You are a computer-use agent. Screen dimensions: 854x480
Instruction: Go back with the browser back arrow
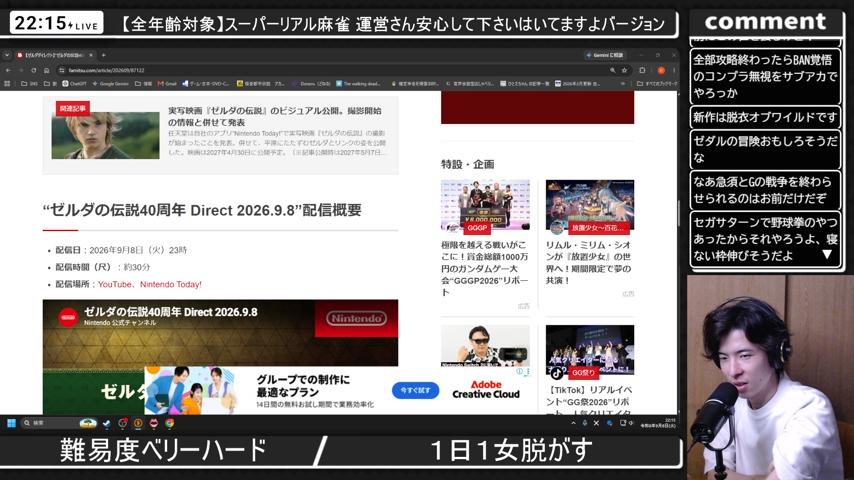(8, 70)
